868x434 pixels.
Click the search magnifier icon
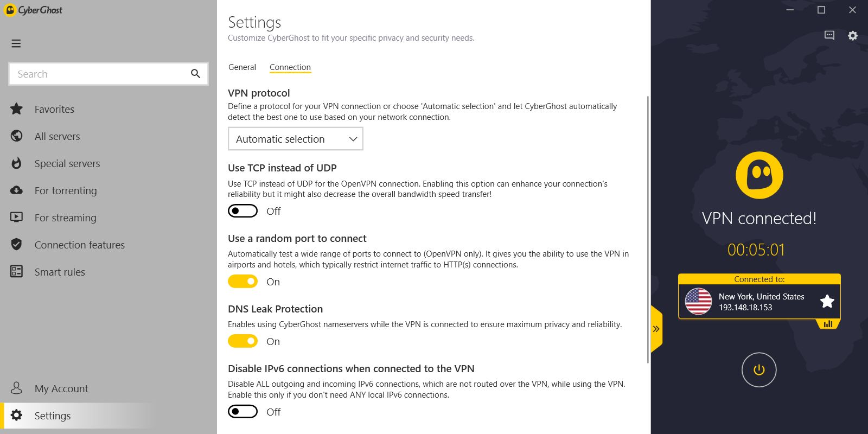pos(195,74)
